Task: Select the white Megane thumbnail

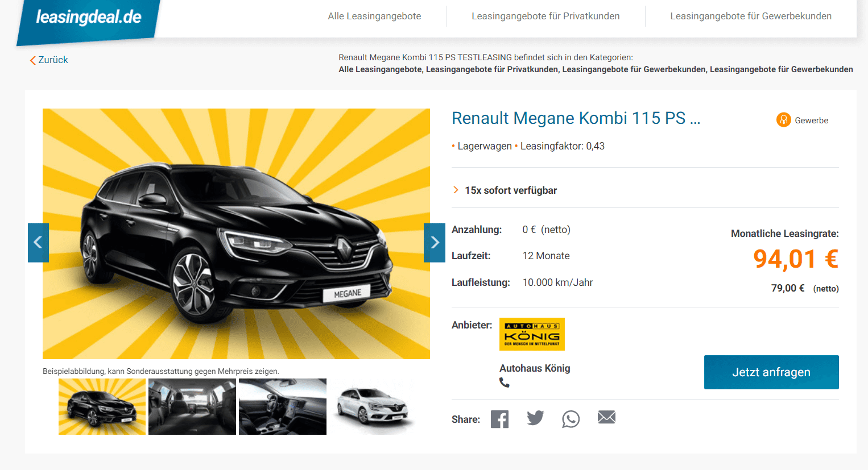Action: tap(373, 407)
